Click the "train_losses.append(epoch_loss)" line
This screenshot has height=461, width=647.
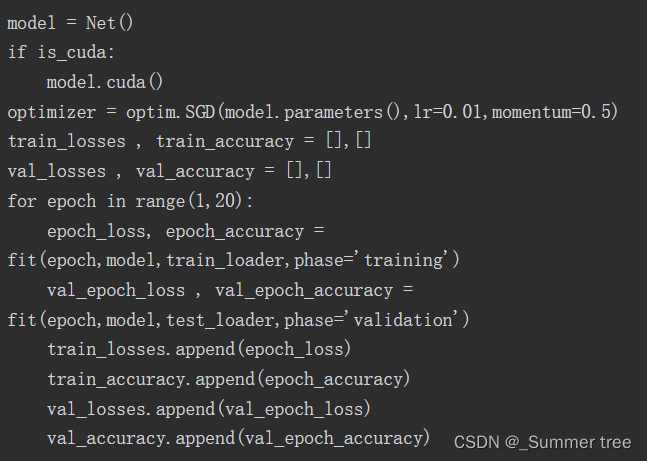point(198,350)
